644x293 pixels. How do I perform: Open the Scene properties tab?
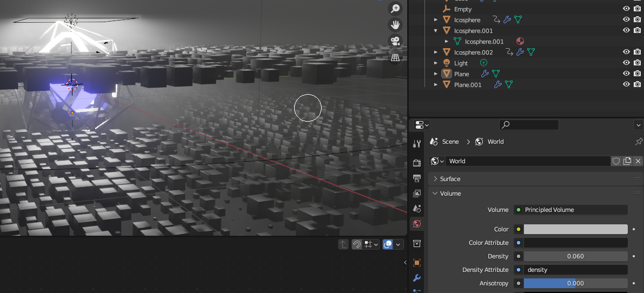coord(417,208)
